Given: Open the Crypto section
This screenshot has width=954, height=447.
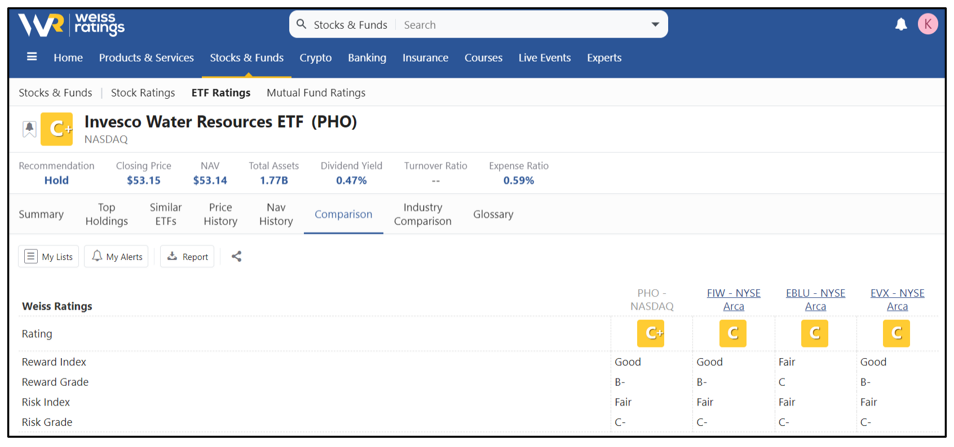Looking at the screenshot, I should (x=316, y=58).
